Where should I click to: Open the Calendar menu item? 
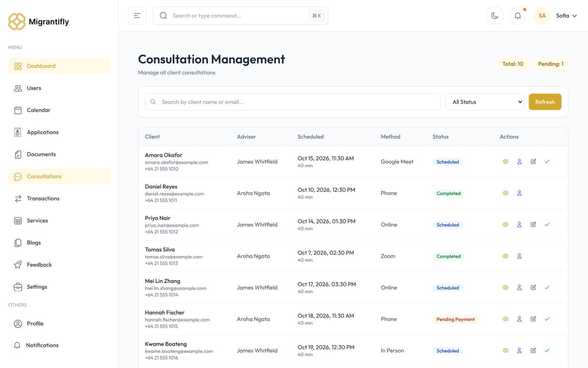click(x=59, y=110)
